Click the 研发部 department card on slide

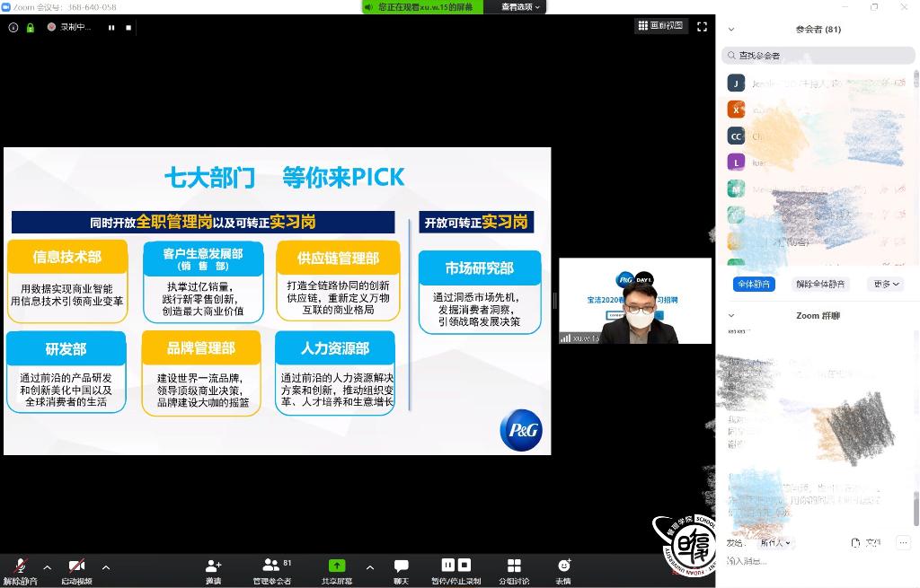[x=66, y=373]
